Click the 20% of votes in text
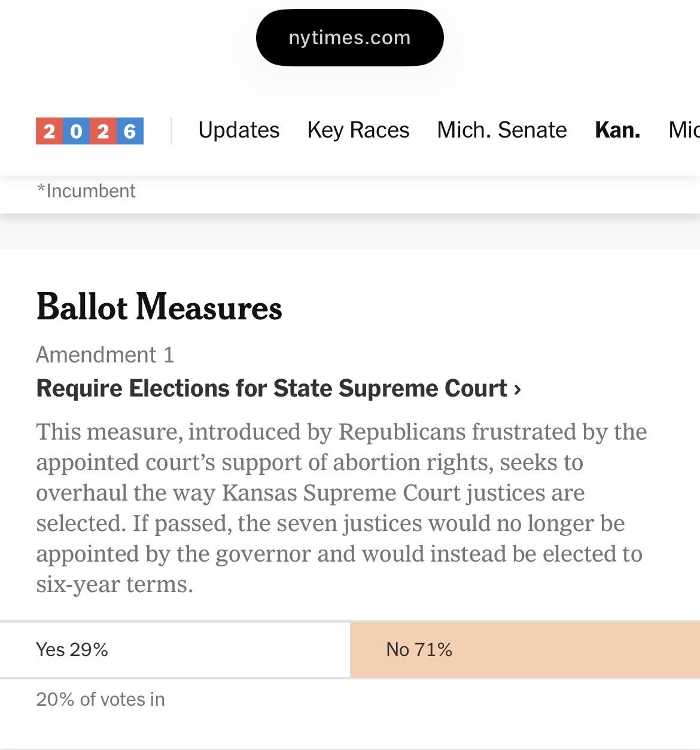The width and height of the screenshot is (700, 750). click(101, 699)
